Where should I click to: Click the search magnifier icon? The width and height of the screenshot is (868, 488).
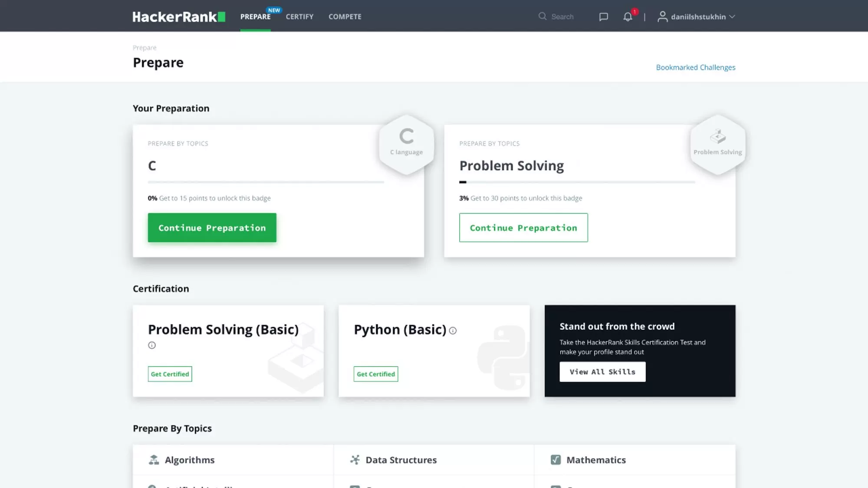click(542, 16)
